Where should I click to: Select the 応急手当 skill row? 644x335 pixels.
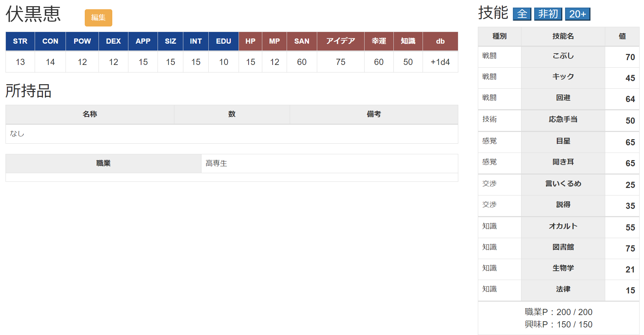point(559,121)
